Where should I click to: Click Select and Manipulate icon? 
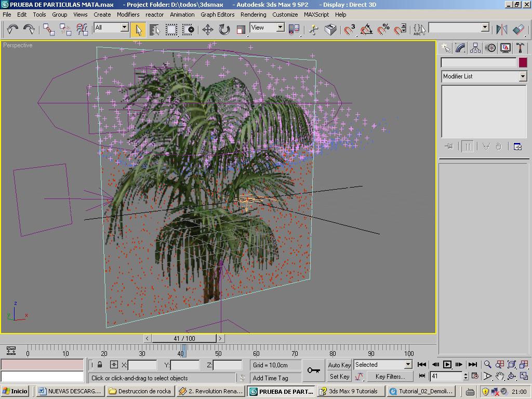coord(313,30)
